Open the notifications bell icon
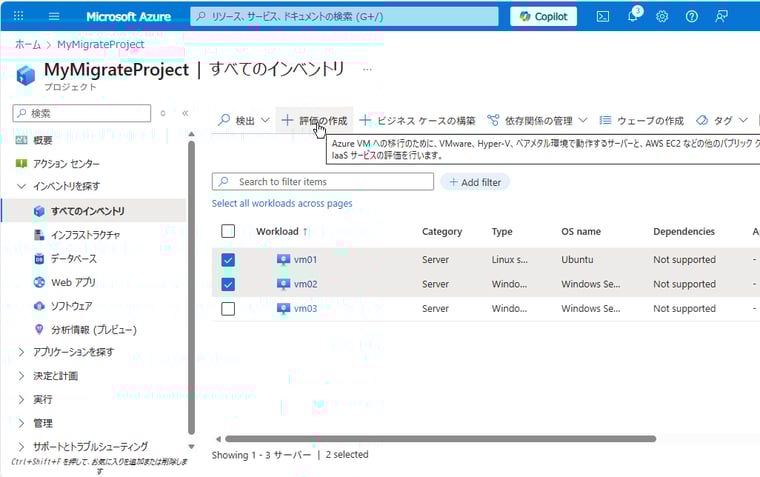 point(633,16)
